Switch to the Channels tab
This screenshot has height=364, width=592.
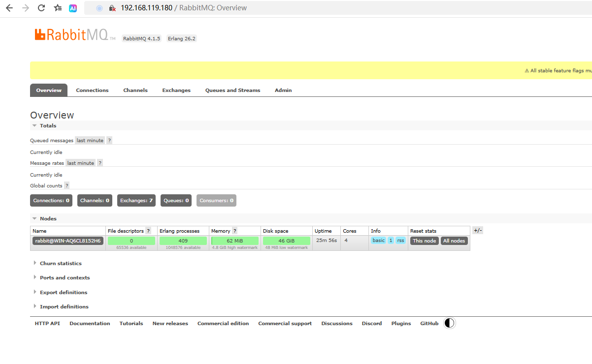[135, 90]
